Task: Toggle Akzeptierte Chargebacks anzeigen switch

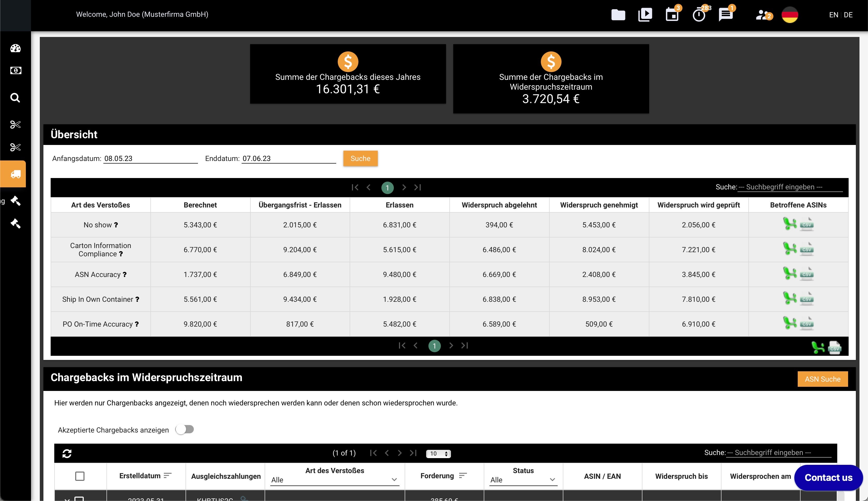Action: pyautogui.click(x=185, y=429)
